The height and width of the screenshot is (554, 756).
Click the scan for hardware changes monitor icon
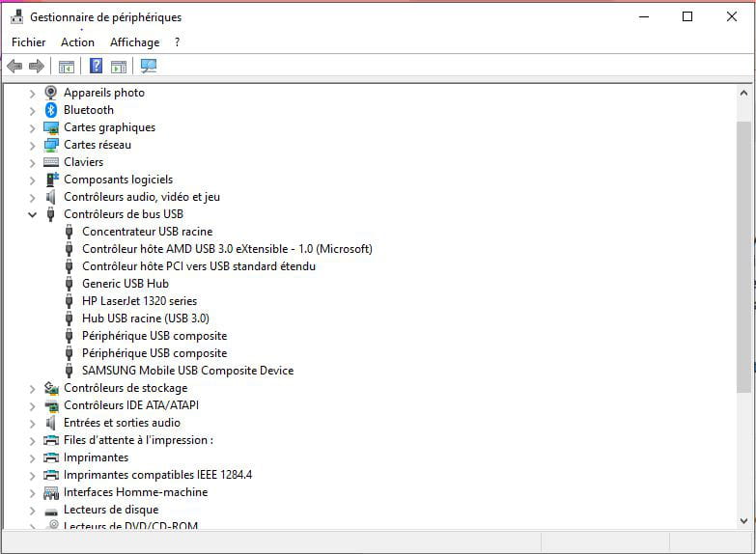(148, 67)
